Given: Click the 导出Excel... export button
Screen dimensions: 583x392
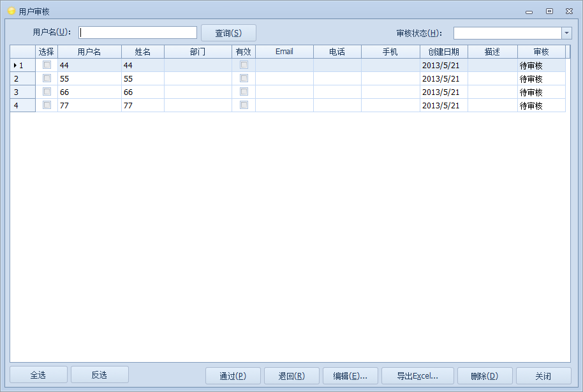Looking at the screenshot, I should click(418, 376).
